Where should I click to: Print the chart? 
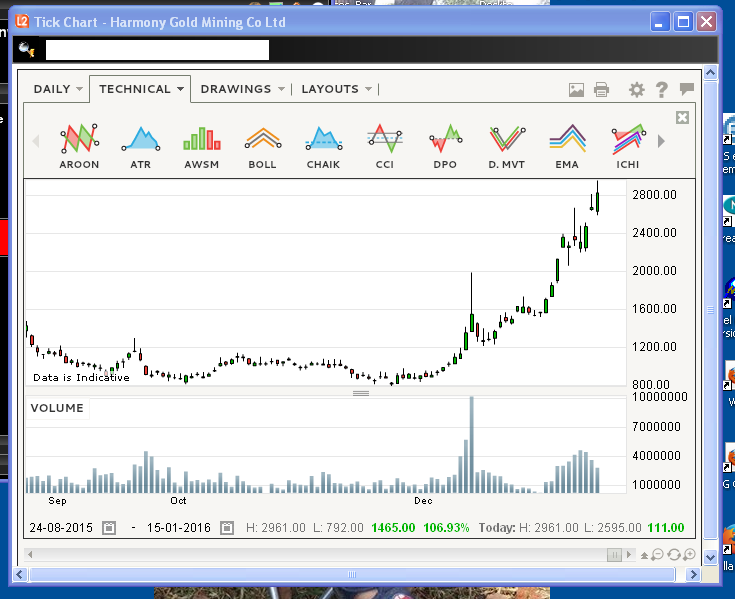(601, 90)
